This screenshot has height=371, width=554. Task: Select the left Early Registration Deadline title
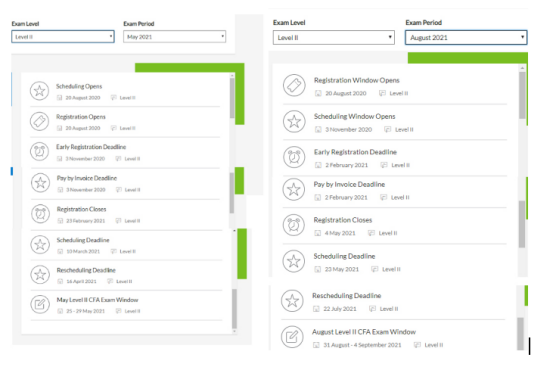coord(91,147)
